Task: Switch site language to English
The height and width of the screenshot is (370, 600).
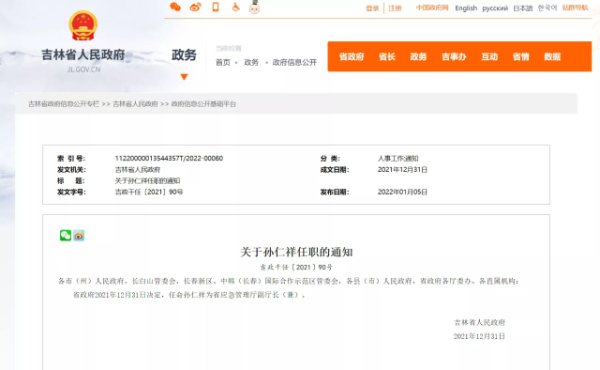Action: pyautogui.click(x=466, y=8)
